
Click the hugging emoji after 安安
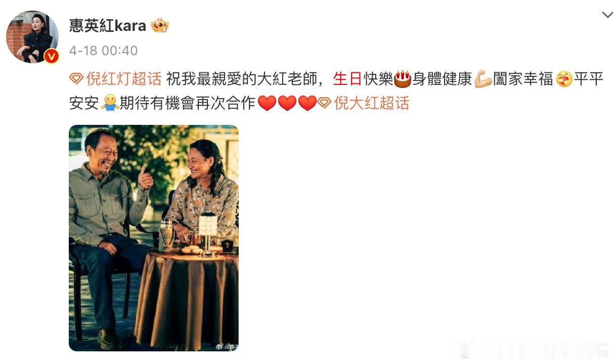pos(110,103)
